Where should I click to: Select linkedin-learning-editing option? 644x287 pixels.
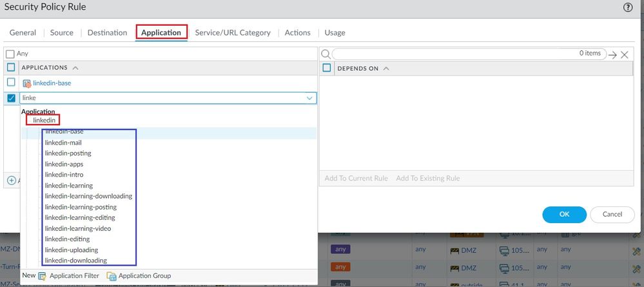coord(80,217)
